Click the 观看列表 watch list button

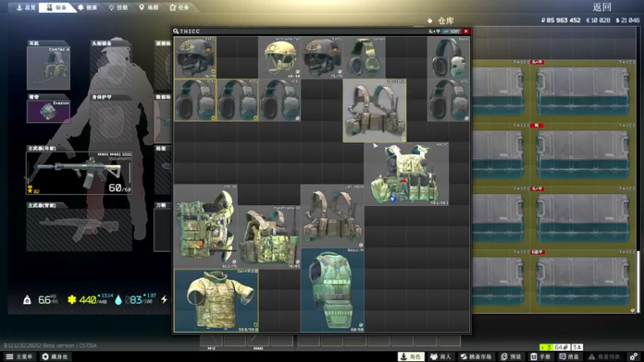605,356
